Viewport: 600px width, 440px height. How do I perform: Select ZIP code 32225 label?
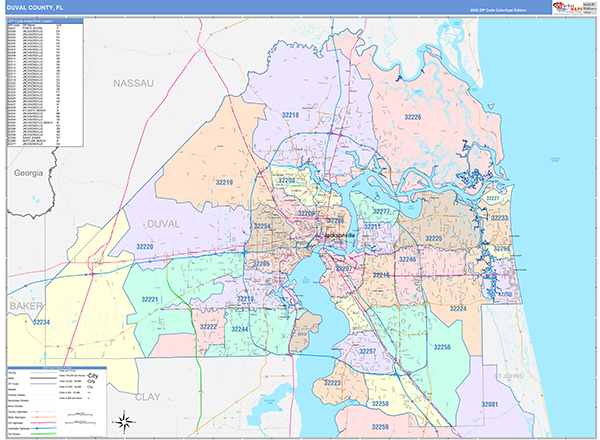[434, 238]
